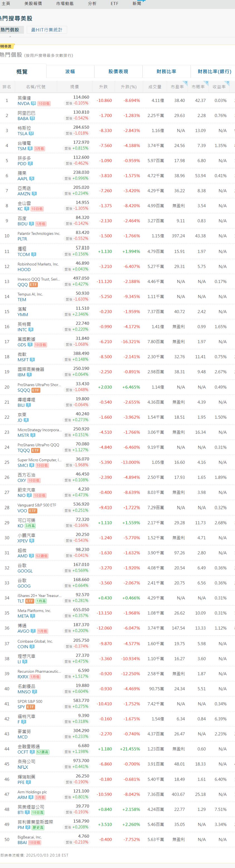Click the news count badge beside NVDA

[33, 103]
